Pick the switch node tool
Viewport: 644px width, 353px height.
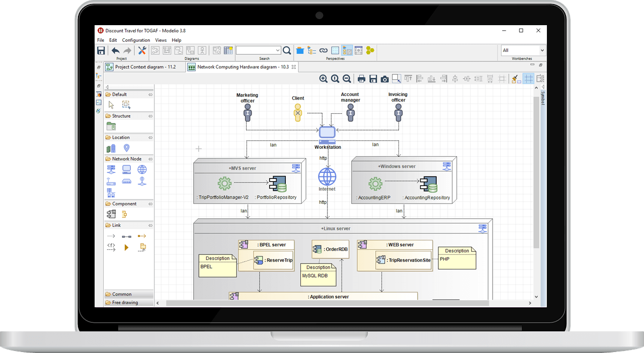click(x=127, y=182)
